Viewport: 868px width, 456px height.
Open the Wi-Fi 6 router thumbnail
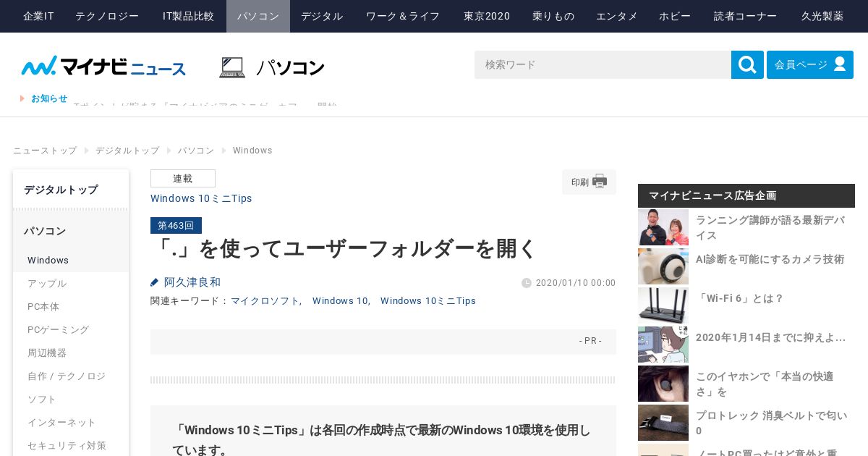point(663,305)
